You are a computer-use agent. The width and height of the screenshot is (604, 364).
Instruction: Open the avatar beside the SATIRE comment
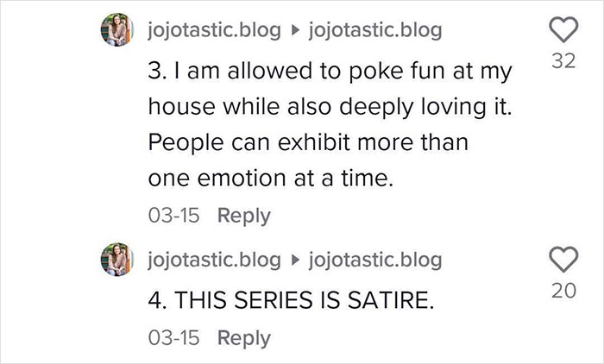(117, 260)
